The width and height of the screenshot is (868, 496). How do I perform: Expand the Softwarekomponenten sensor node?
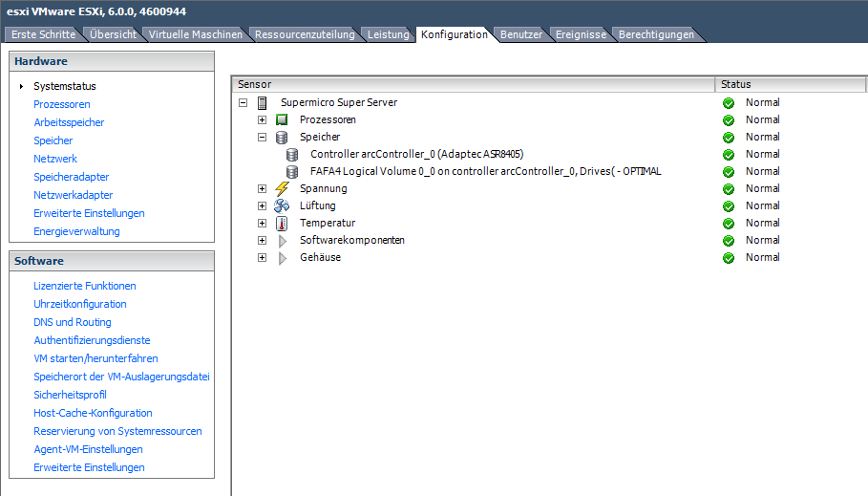[263, 240]
